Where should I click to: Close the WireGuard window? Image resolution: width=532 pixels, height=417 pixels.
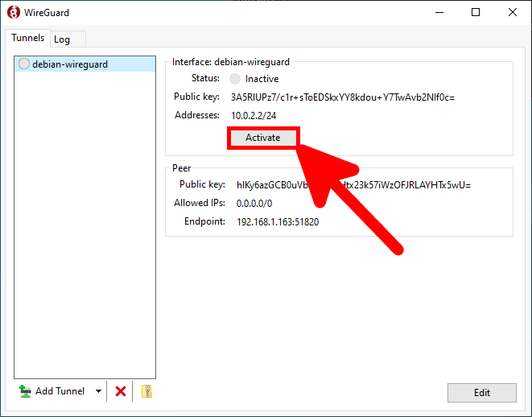click(x=513, y=13)
